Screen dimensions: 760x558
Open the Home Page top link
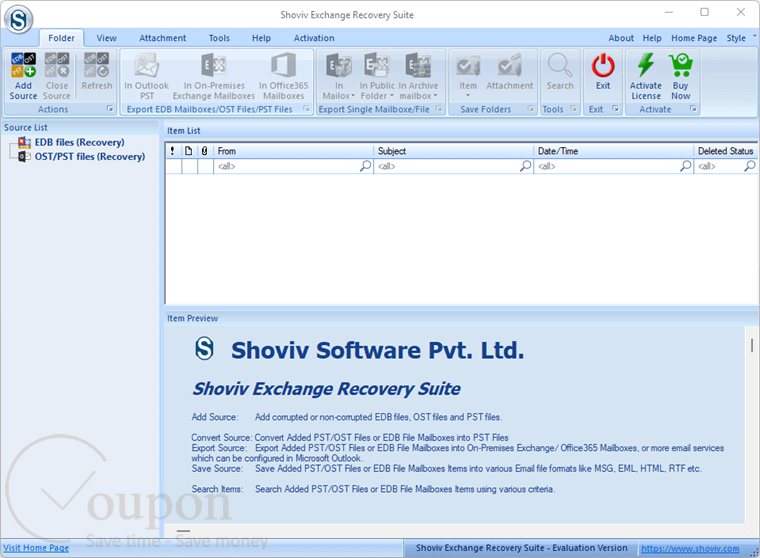[x=694, y=38]
